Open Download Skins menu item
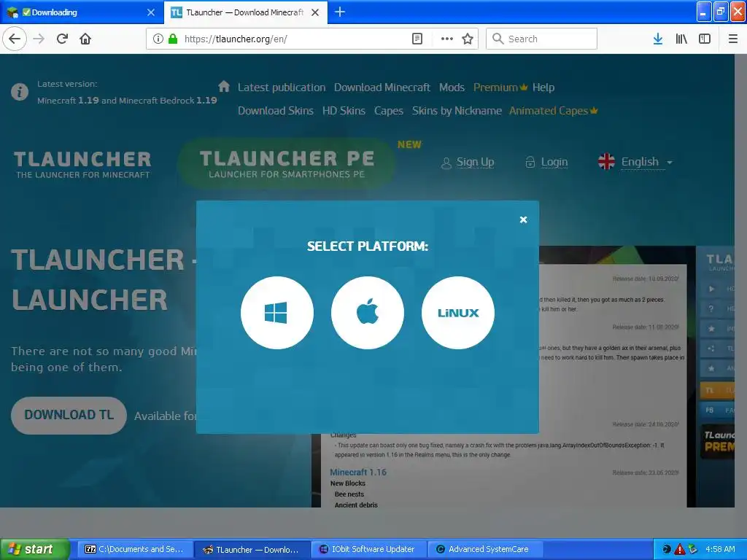 pyautogui.click(x=276, y=111)
